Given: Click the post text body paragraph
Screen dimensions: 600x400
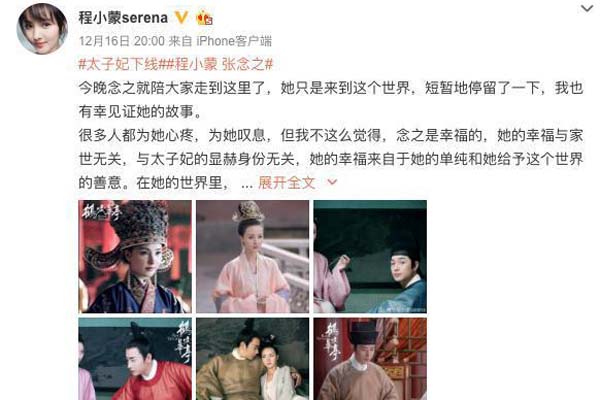Looking at the screenshot, I should (x=331, y=135).
